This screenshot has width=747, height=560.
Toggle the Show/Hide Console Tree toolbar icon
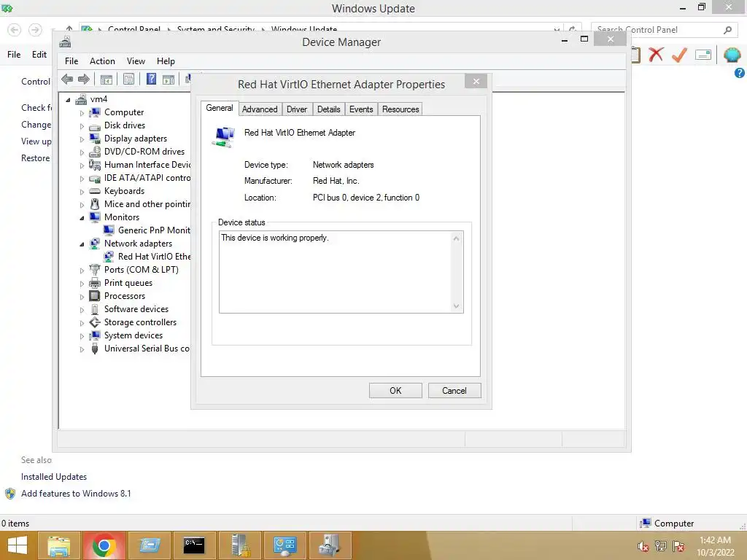(107, 79)
